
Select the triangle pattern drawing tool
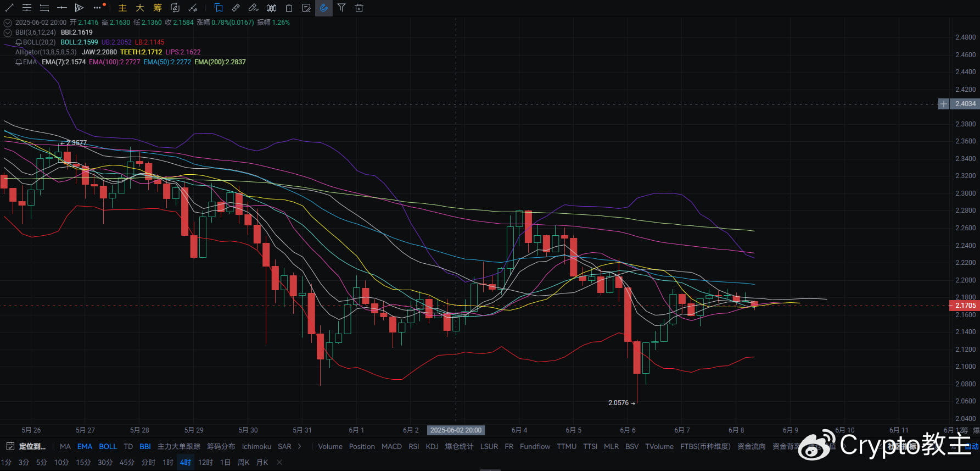point(79,8)
